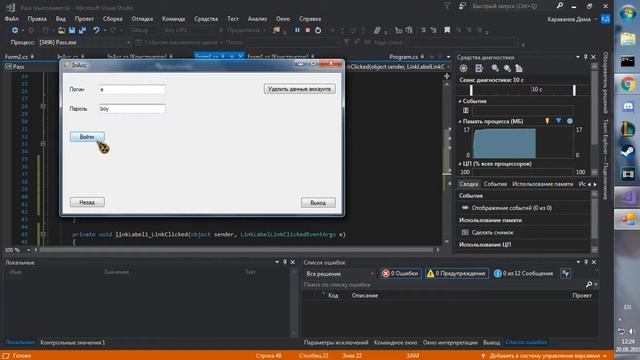Image resolution: width=640 pixels, height=360 pixels.
Task: Open the Pass class navigation dropdown
Action: 32,67
